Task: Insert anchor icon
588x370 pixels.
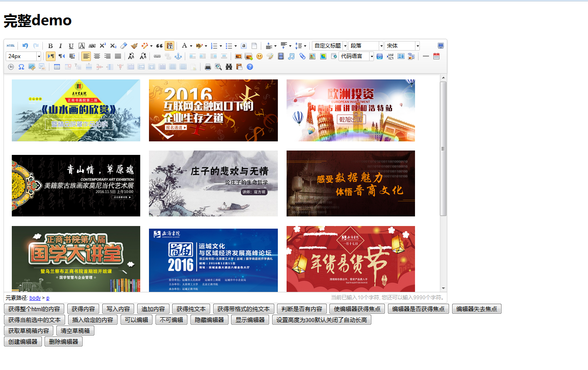Action: point(178,56)
